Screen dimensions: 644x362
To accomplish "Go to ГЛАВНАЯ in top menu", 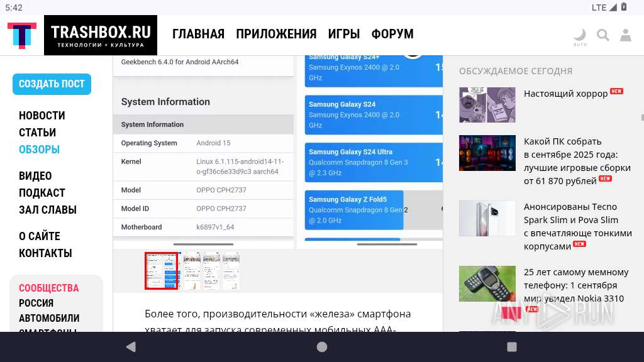I will click(198, 34).
